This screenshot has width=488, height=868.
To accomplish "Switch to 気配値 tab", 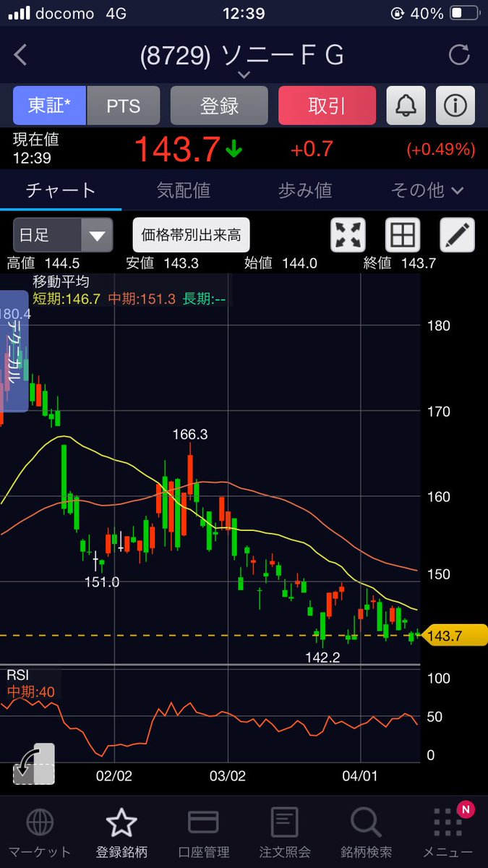I will 183,190.
